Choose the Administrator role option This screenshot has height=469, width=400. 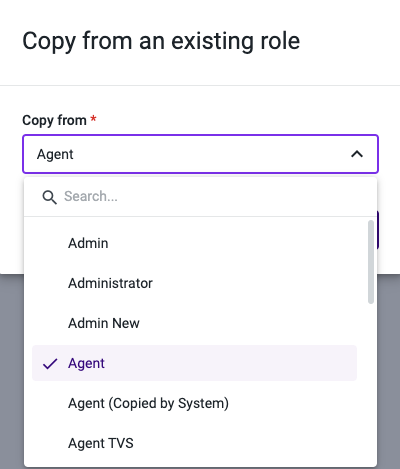pos(194,283)
